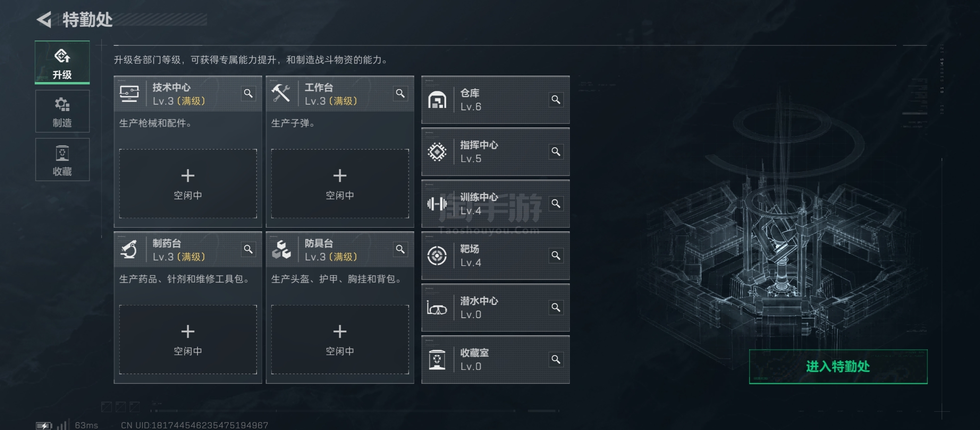Click the 指挥中心 magnifier icon

click(556, 152)
